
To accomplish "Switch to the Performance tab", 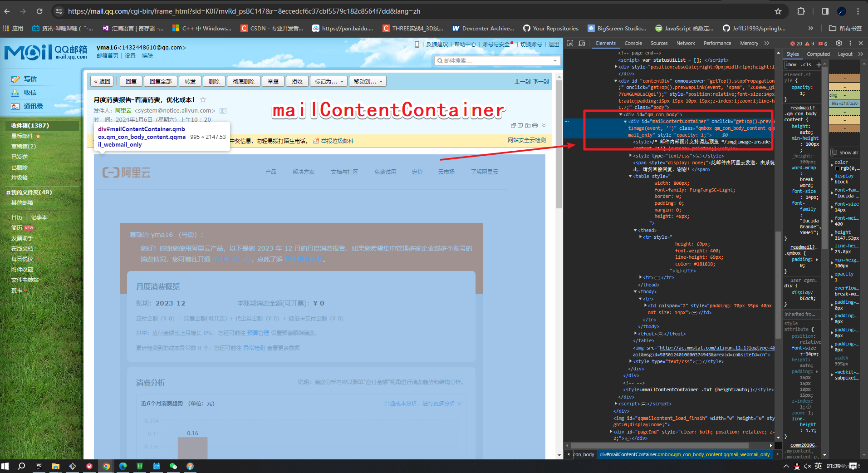I will pos(717,43).
